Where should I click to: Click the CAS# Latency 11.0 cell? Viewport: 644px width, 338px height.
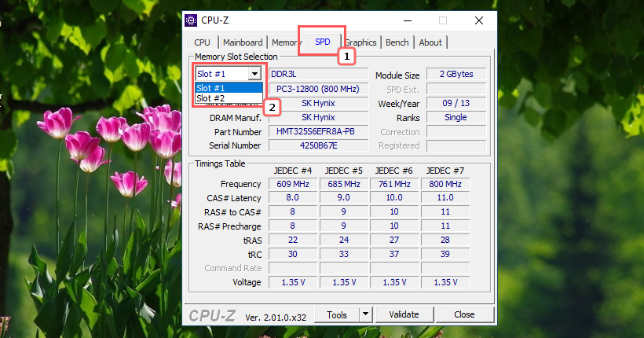pos(445,198)
